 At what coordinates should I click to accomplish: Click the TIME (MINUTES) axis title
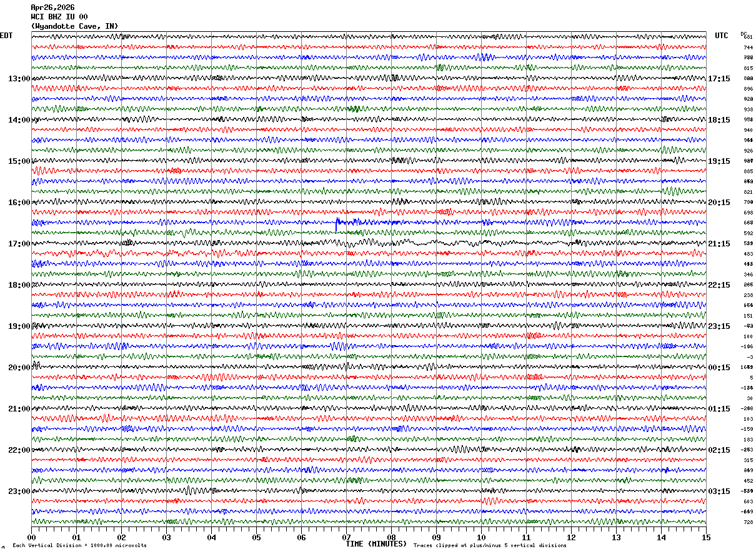point(376,544)
